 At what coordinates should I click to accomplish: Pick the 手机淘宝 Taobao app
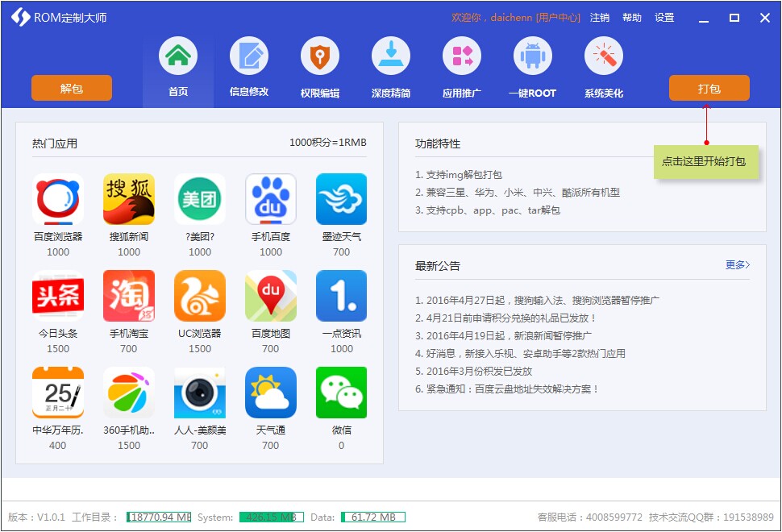(128, 296)
